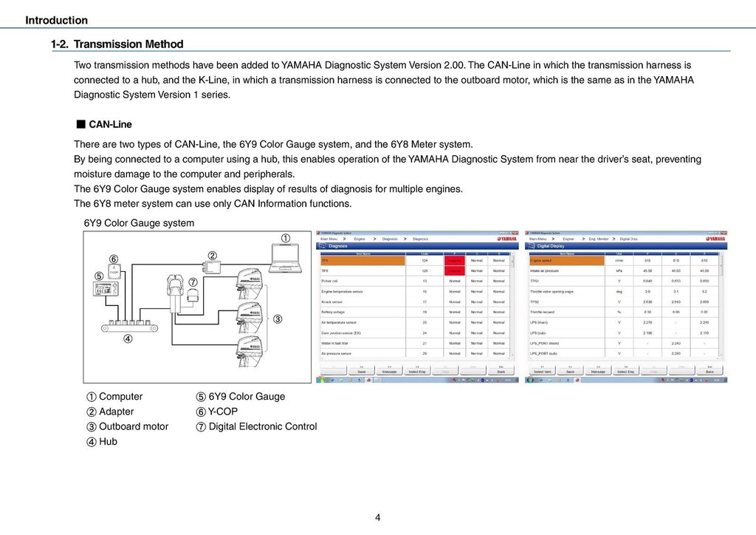Viewport: 756px width, 535px height.
Task: Click the laptop computer icon in the diagram
Action: click(x=285, y=257)
